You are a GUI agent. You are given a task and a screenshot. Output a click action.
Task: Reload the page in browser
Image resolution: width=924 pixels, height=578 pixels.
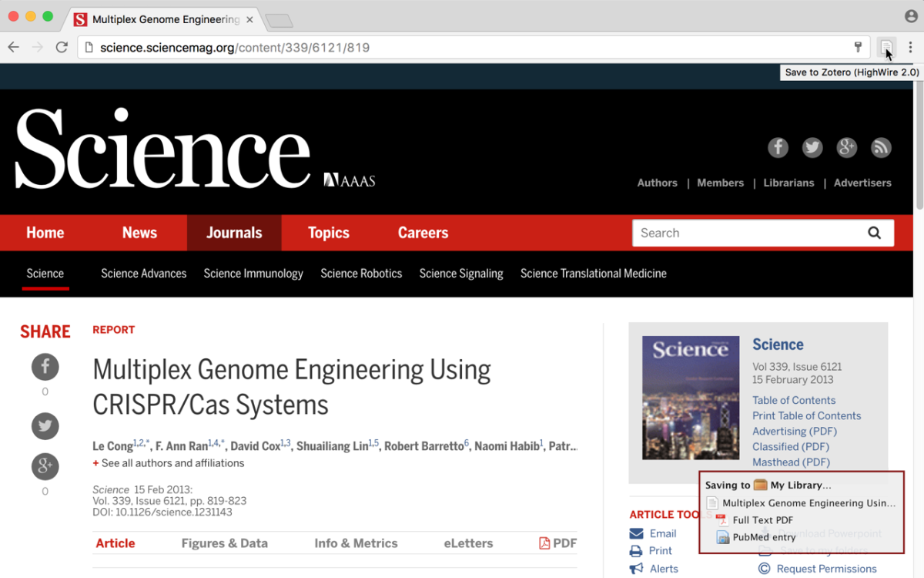[x=62, y=48]
